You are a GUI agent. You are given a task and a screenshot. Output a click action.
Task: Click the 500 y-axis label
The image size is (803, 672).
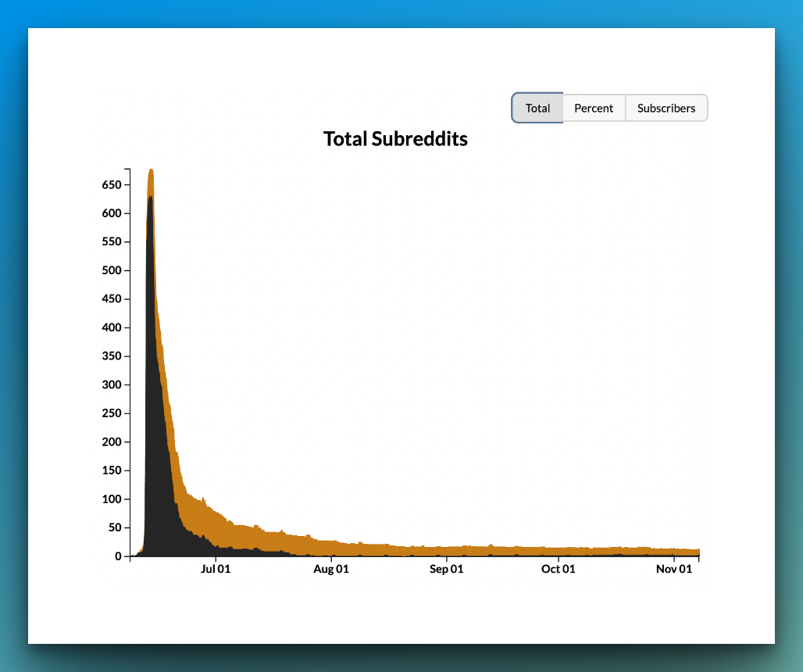point(112,270)
